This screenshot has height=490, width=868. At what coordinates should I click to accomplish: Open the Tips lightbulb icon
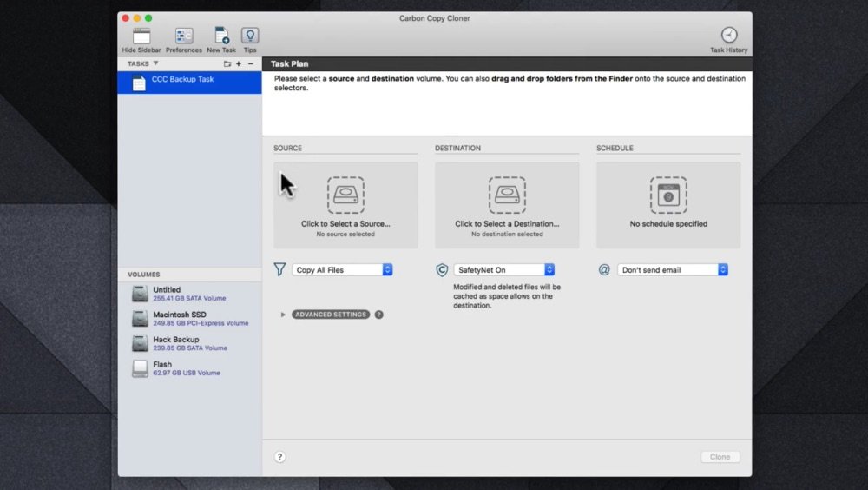[x=250, y=36]
